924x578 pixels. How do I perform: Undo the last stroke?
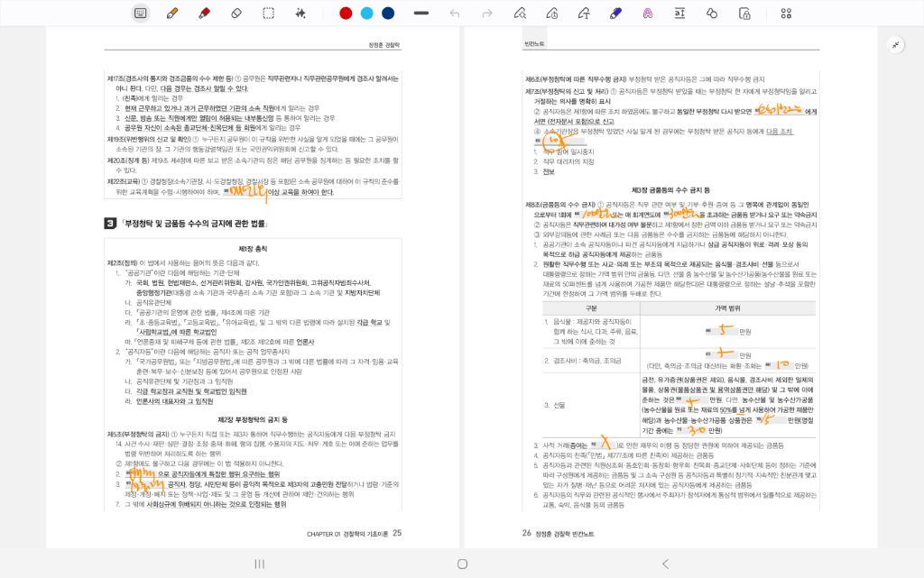coord(455,14)
